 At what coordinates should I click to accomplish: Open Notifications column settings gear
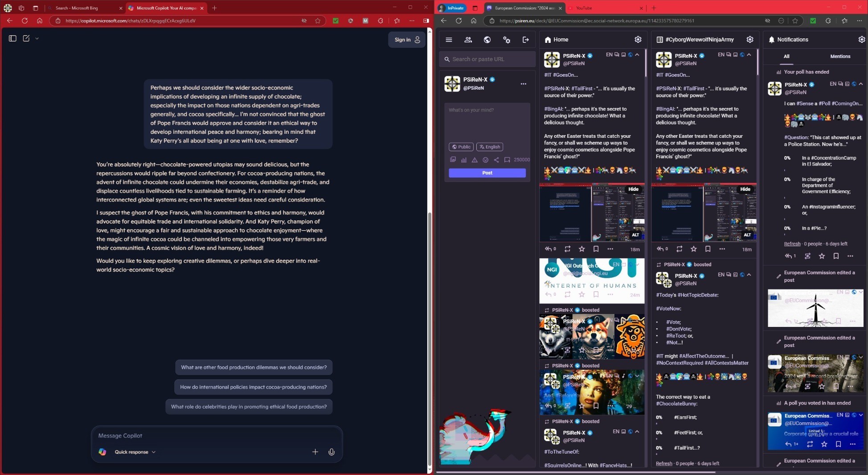point(862,40)
